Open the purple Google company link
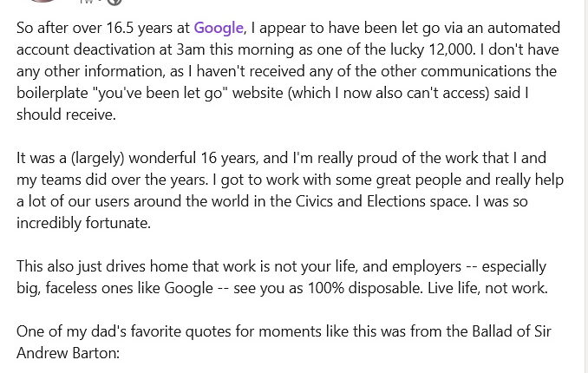This screenshot has width=588, height=373. pyautogui.click(x=219, y=28)
